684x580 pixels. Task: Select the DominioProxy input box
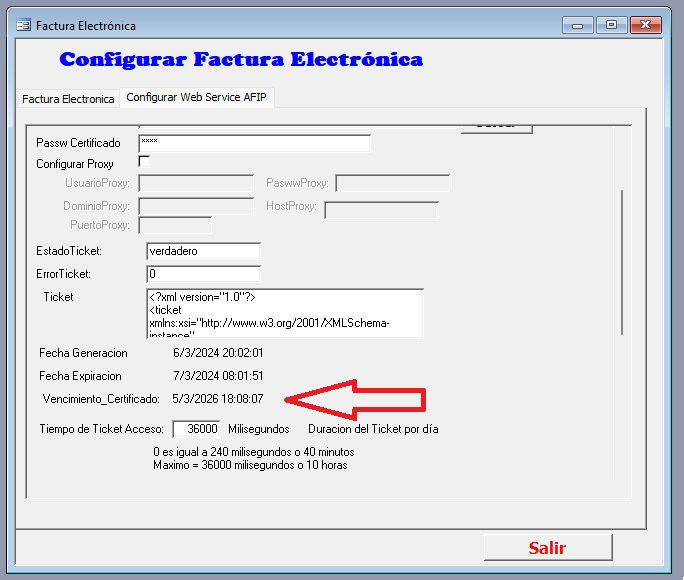point(195,206)
